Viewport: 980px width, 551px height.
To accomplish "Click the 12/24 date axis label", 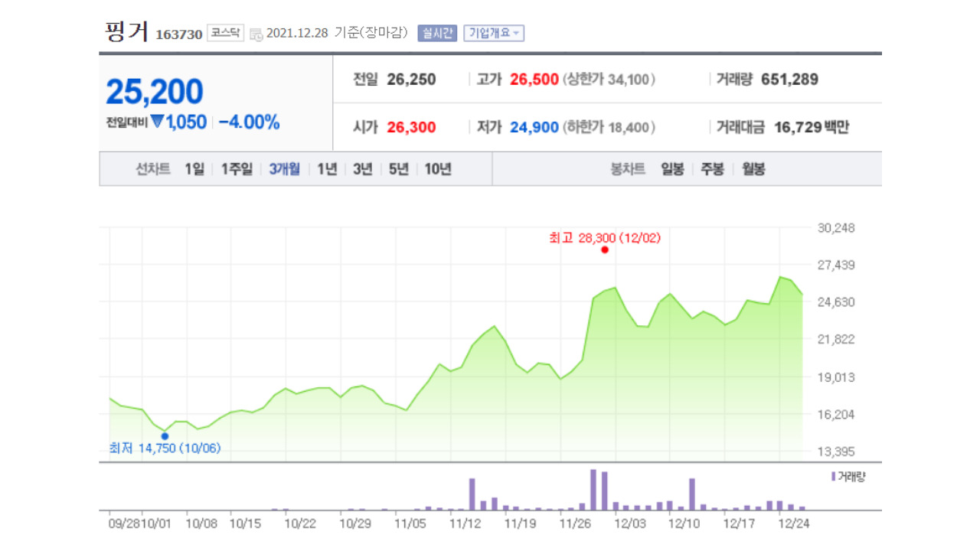I will [793, 524].
